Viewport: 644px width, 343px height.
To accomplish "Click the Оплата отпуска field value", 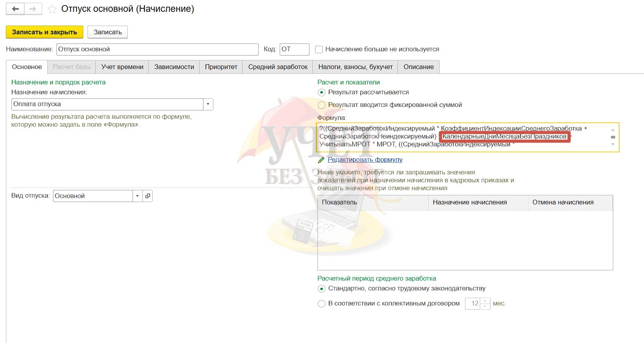I will point(107,104).
